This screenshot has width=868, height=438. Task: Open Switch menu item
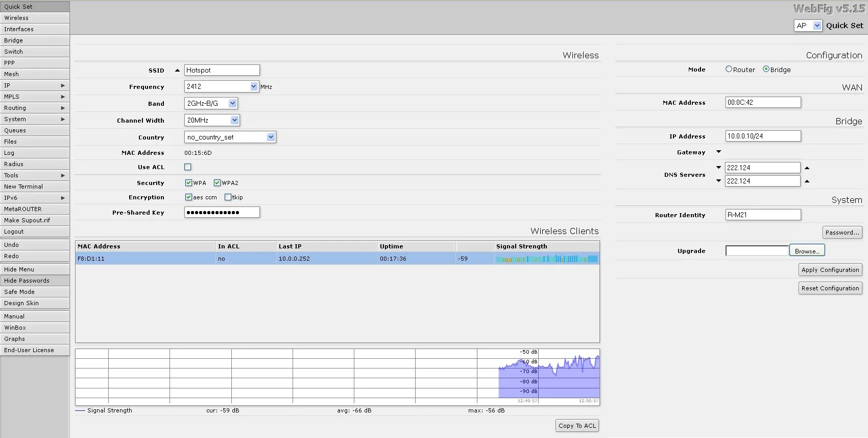35,52
